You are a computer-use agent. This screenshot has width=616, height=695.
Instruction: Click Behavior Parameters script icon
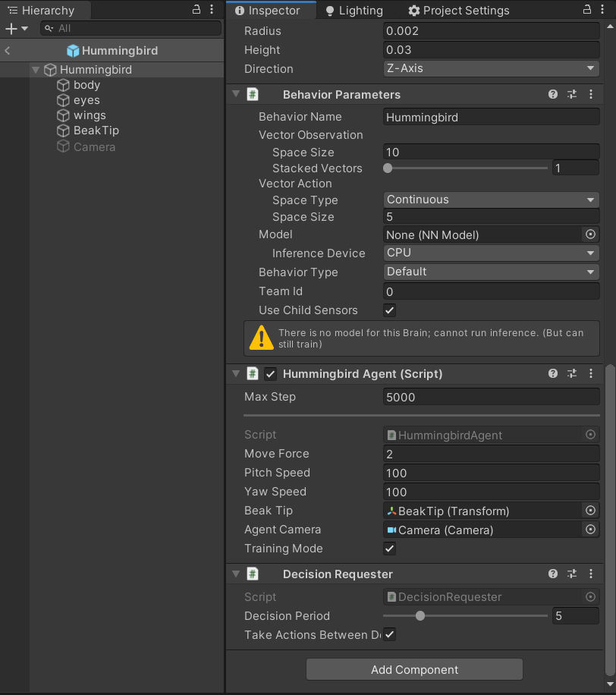tap(253, 94)
